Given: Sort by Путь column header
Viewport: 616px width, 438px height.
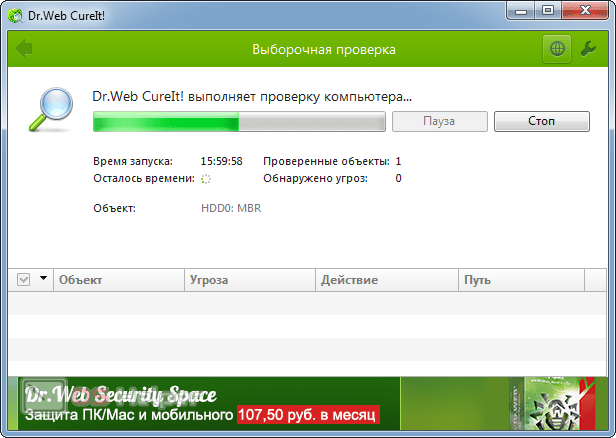Looking at the screenshot, I should 522,280.
